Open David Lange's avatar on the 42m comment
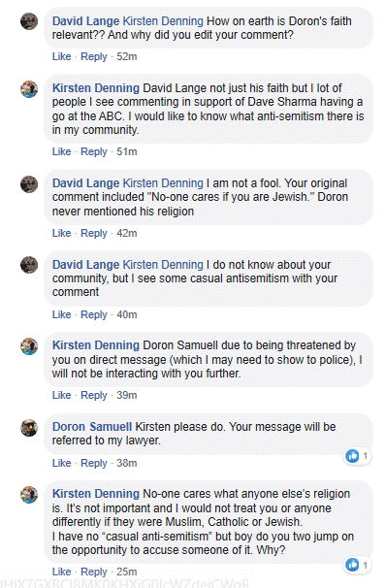 click(29, 184)
